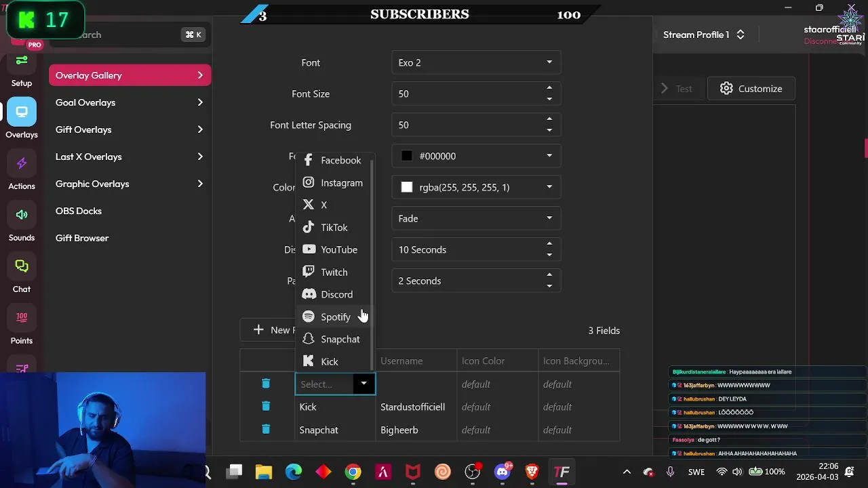Delete the Kick Stardustofficiell row
Image resolution: width=868 pixels, height=488 pixels.
(266, 407)
